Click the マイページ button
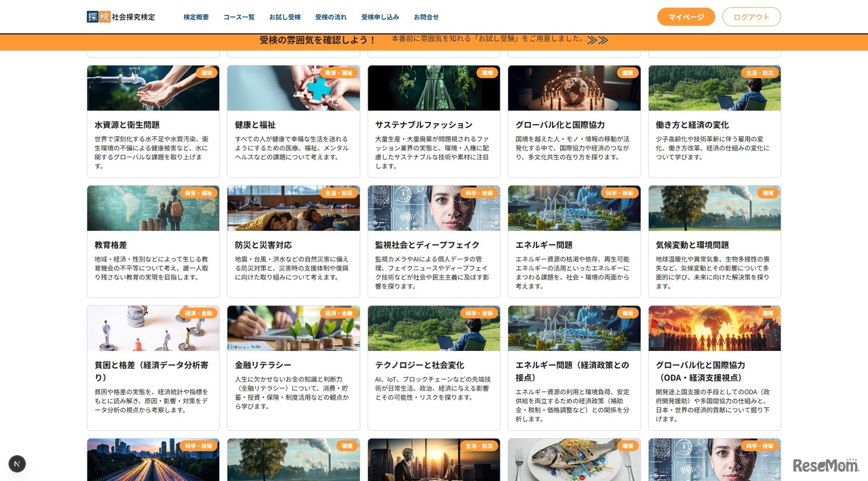Screen dimensions: 868x481 (686, 16)
